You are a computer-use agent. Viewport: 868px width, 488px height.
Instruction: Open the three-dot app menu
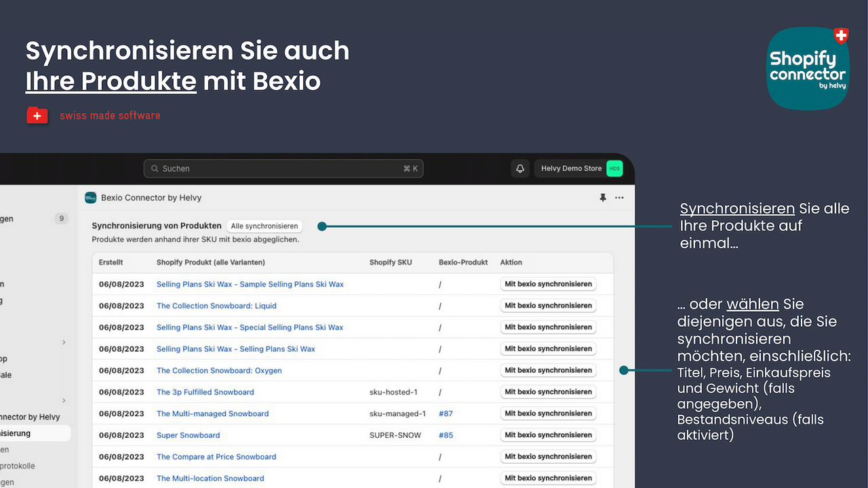point(619,198)
